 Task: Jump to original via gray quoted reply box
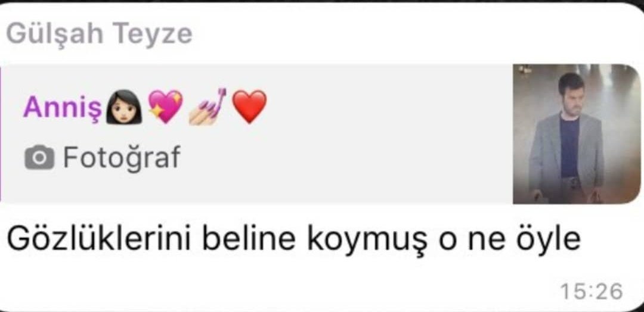(x=256, y=134)
